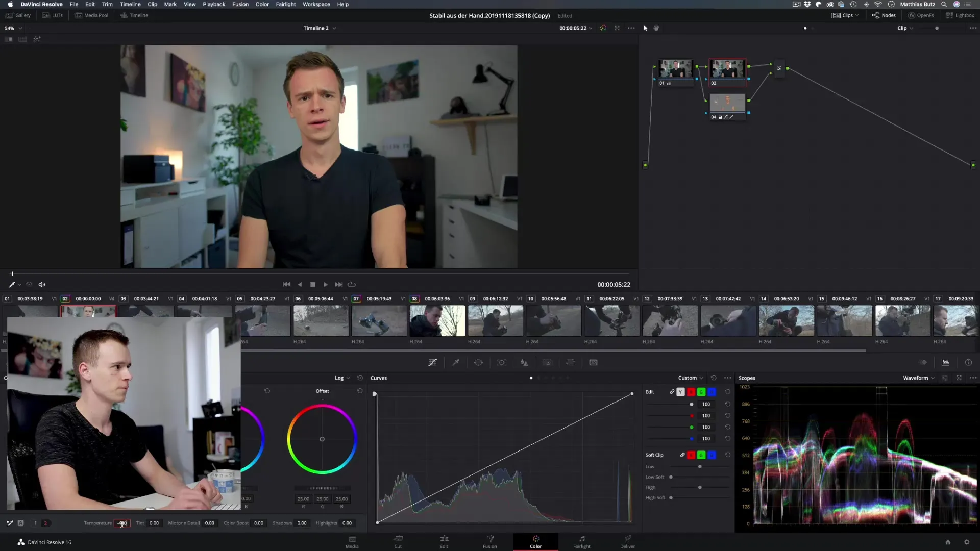
Task: Open the Power Window palette
Action: pos(478,363)
